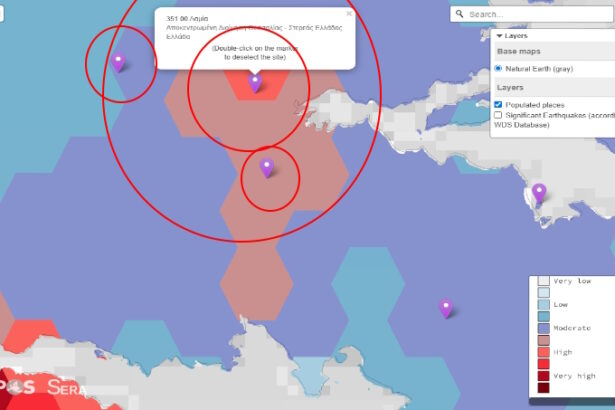Collapse the Layers panel triangle
Screen dimensions: 615x410
tap(499, 36)
